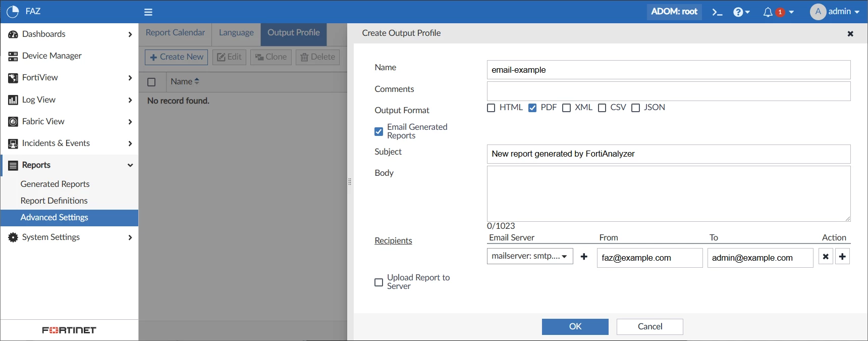Click the FortiView icon

pyautogui.click(x=13, y=78)
